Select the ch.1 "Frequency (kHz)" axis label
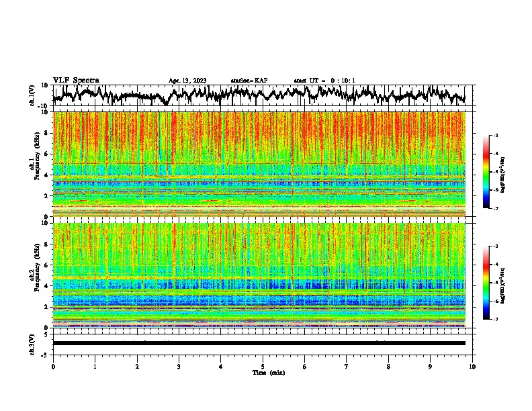 coord(37,156)
